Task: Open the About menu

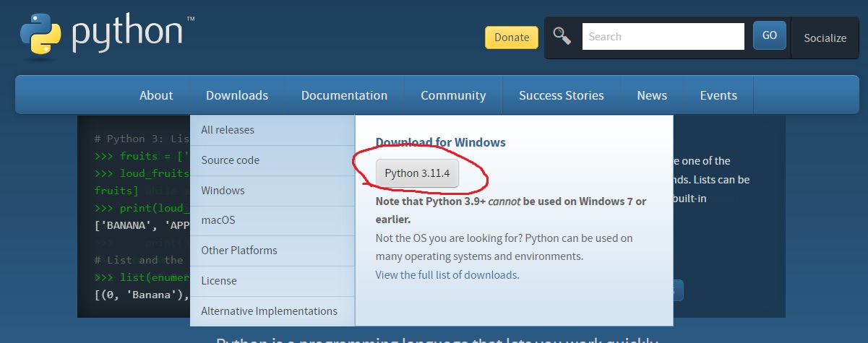Action: (156, 95)
